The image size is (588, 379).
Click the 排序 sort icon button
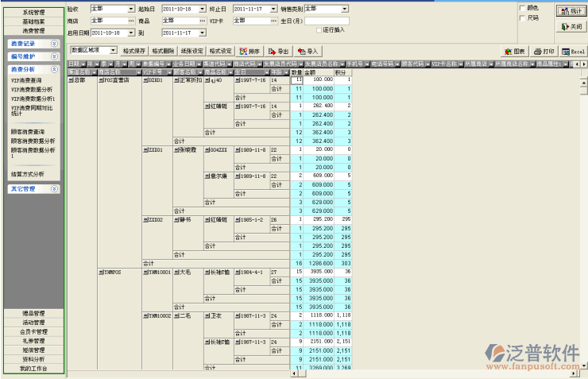coord(250,50)
